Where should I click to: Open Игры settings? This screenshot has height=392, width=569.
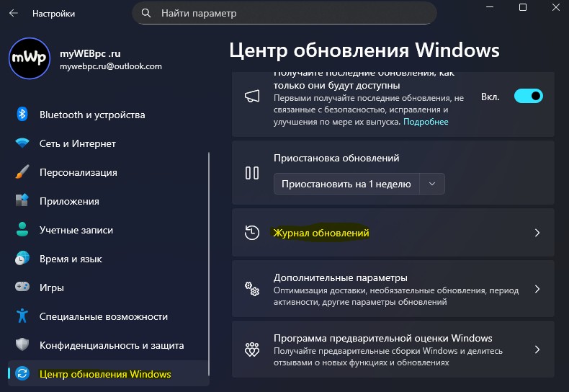pos(108,287)
